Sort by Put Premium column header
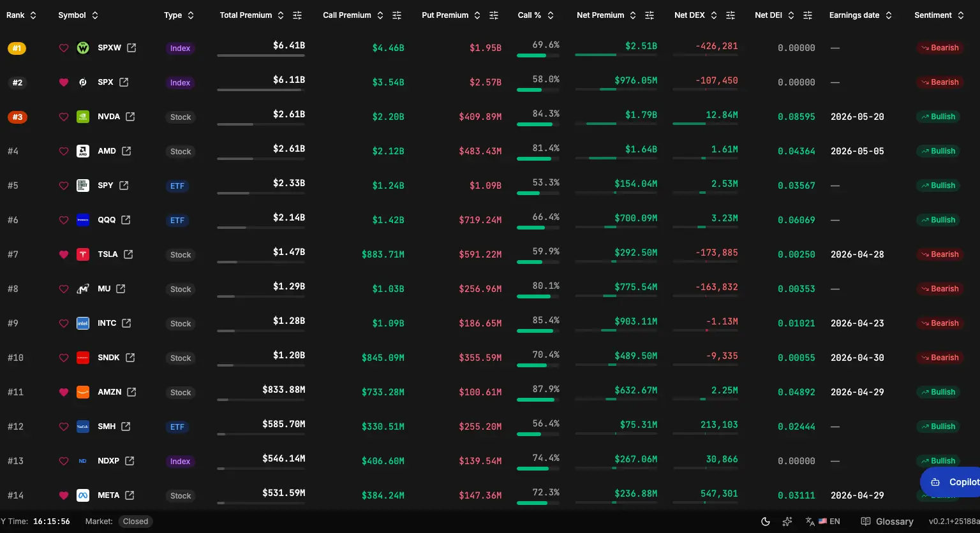The image size is (980, 533). coord(451,15)
